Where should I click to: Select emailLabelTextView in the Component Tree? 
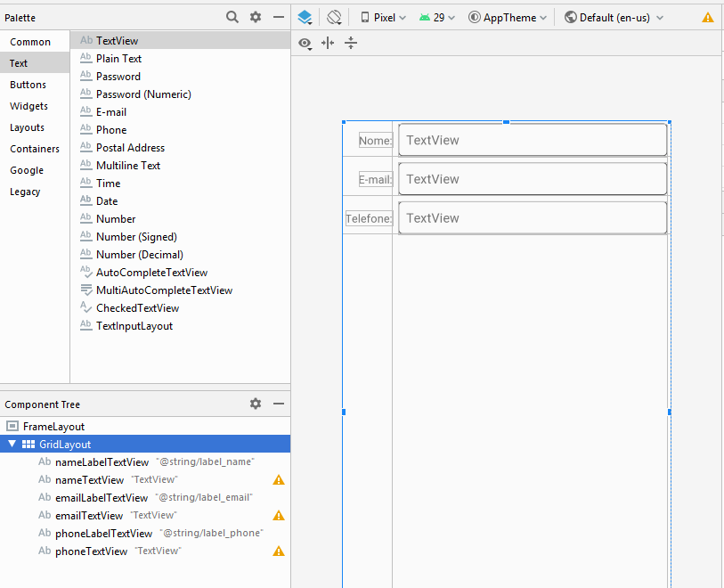click(x=102, y=497)
